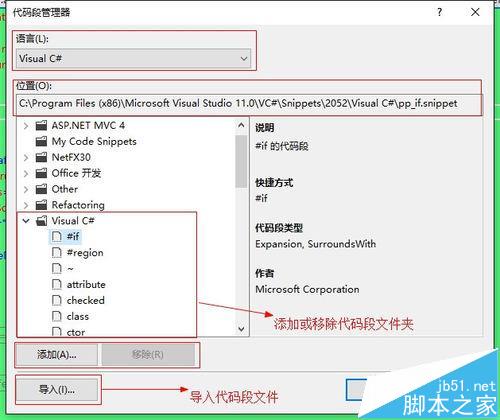Select the ASP.NET MVC 4 folder icon
Screen dimensions: 500x420
click(x=41, y=126)
